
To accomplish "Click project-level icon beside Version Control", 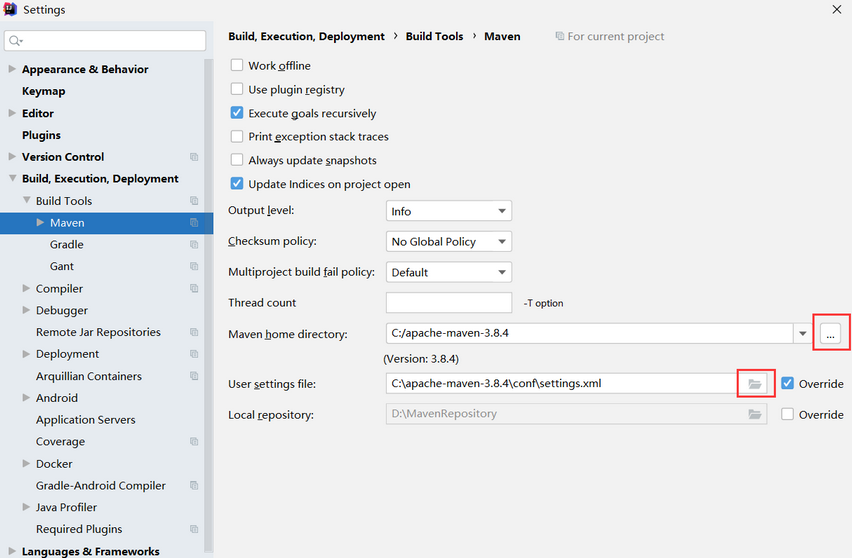I will pos(194,157).
